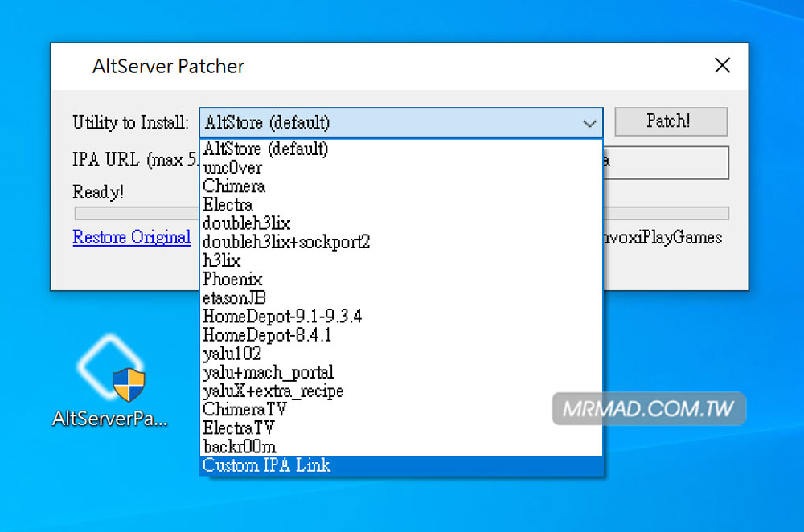Choose unc0ver in the utility list
Screen dimensions: 804x532
point(401,168)
